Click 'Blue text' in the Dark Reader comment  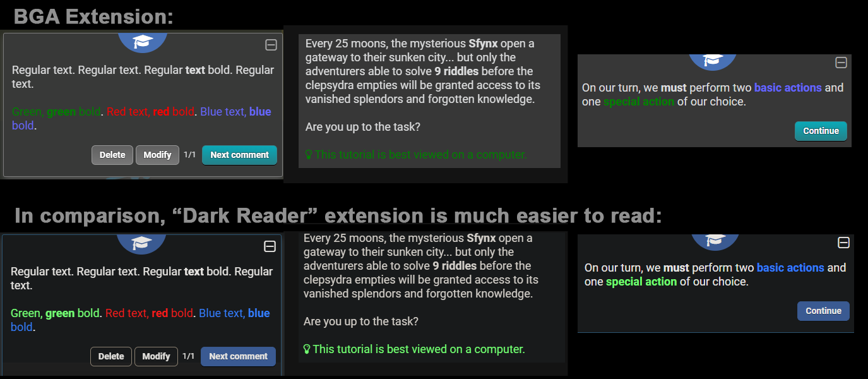point(222,313)
